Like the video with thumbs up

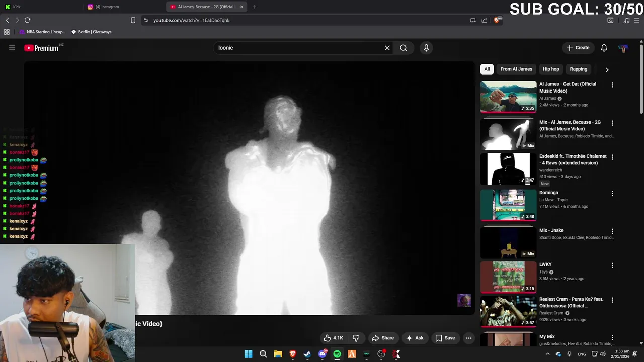[x=333, y=338]
